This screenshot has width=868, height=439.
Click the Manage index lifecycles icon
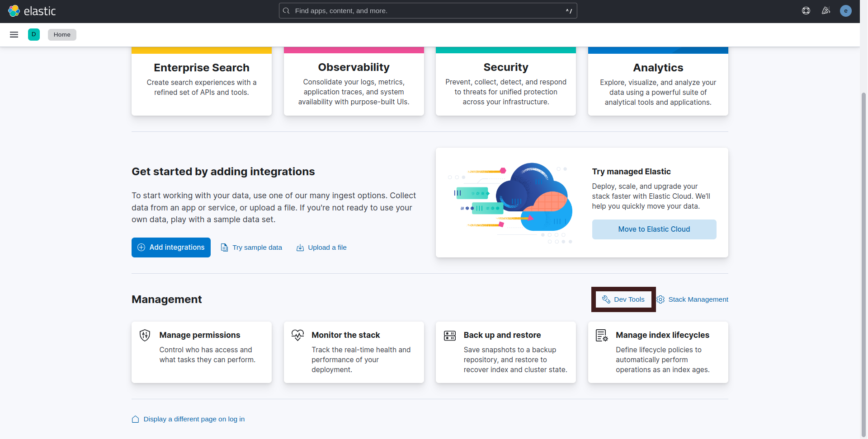[601, 335]
